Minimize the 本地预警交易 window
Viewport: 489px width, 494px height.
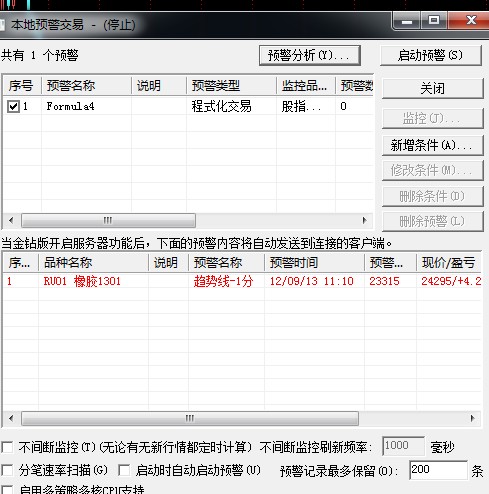[x=407, y=21]
